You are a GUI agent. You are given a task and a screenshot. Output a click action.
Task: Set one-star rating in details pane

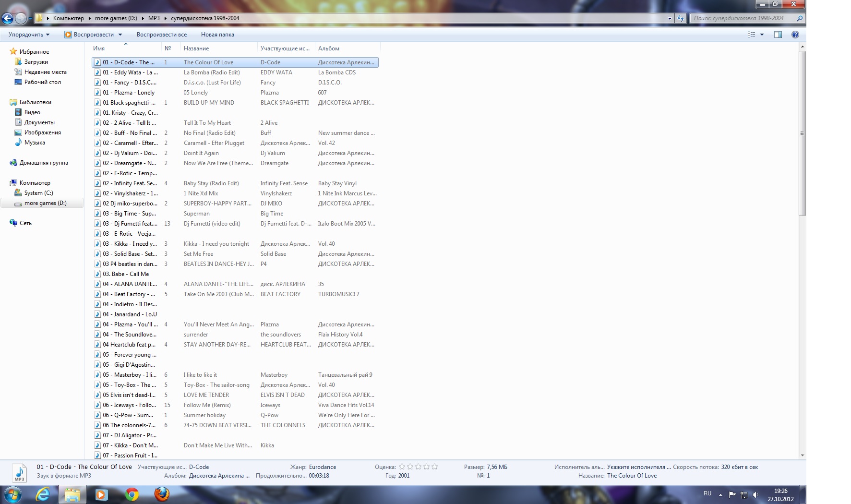click(x=402, y=467)
